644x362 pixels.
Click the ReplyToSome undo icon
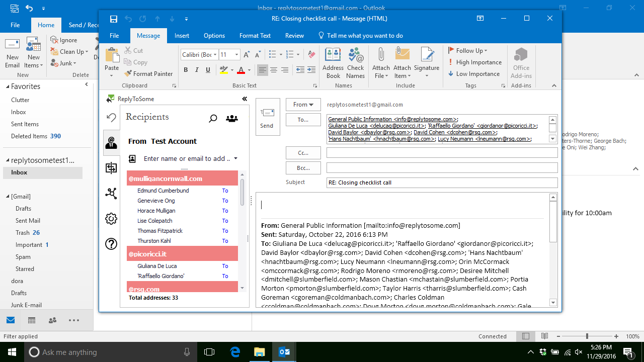pyautogui.click(x=111, y=118)
